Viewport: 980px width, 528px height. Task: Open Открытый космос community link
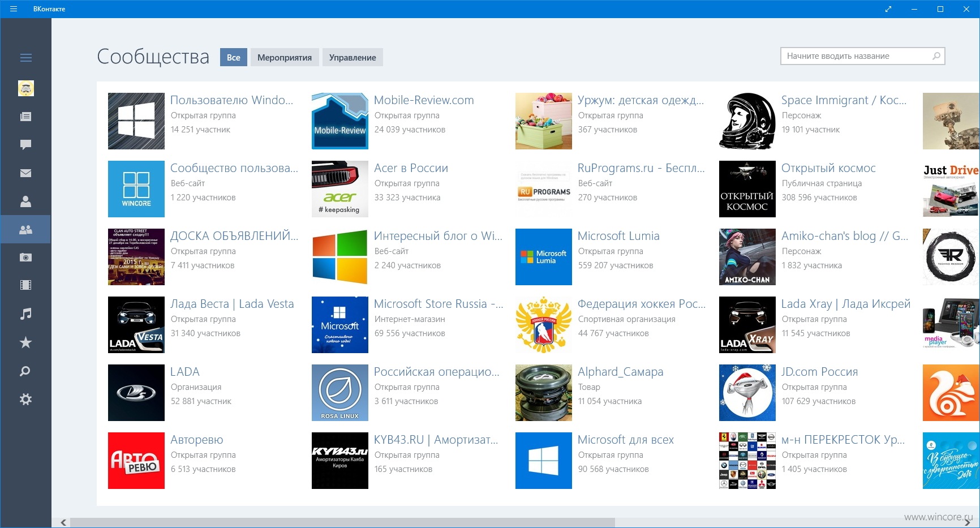[x=828, y=168]
